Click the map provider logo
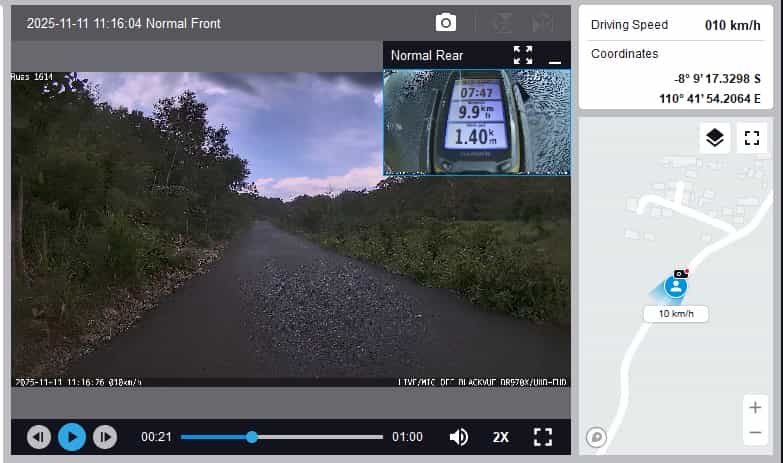The height and width of the screenshot is (463, 783). [x=596, y=436]
